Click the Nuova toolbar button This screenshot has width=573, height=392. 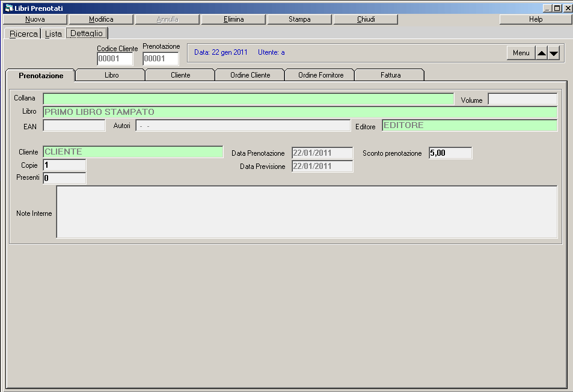[x=35, y=19]
